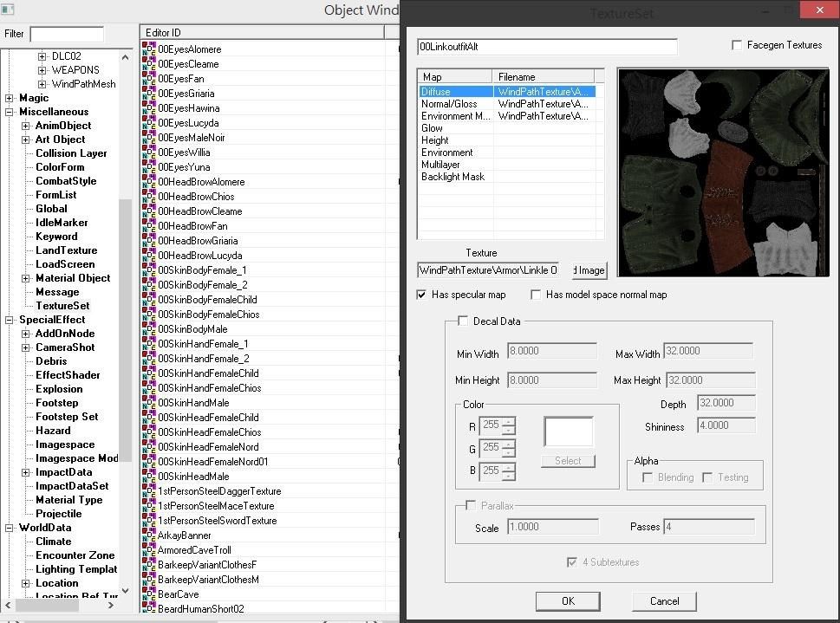Screen dimensions: 840x623
Task: Click the white decal color swatch
Action: [569, 432]
